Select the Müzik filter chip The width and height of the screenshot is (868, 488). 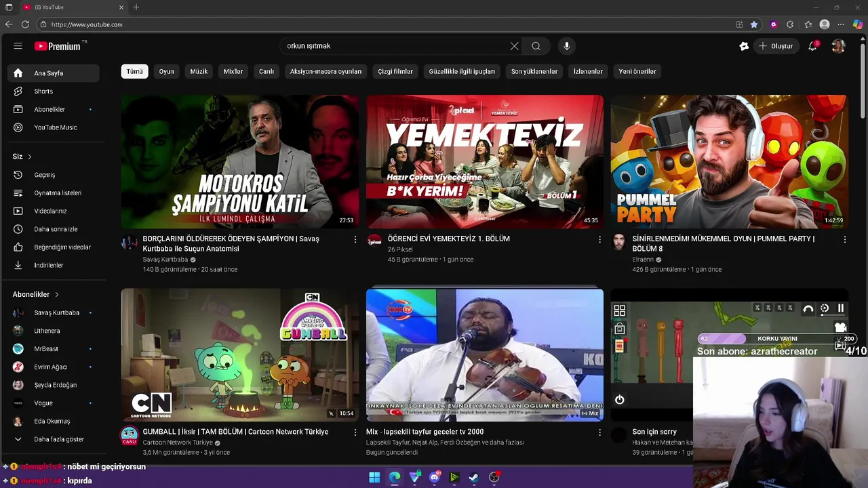[x=199, y=71]
